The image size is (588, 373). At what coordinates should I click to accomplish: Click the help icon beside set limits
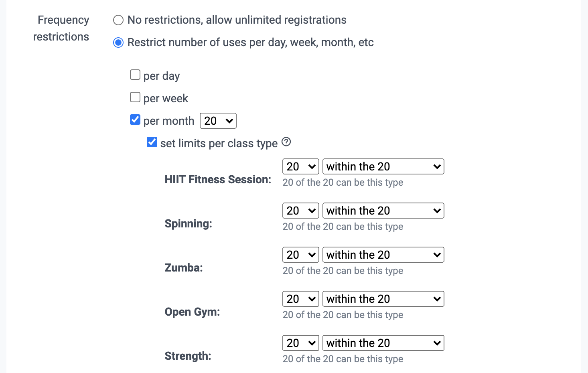click(286, 142)
